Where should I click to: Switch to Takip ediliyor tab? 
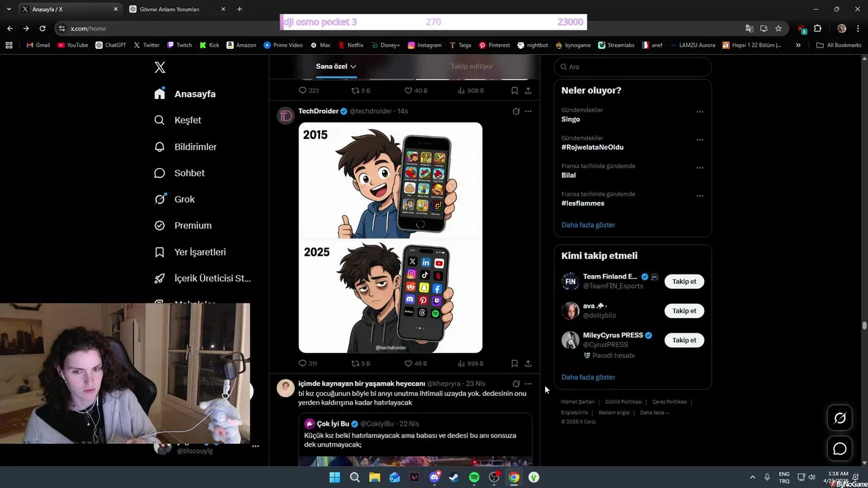[471, 66]
